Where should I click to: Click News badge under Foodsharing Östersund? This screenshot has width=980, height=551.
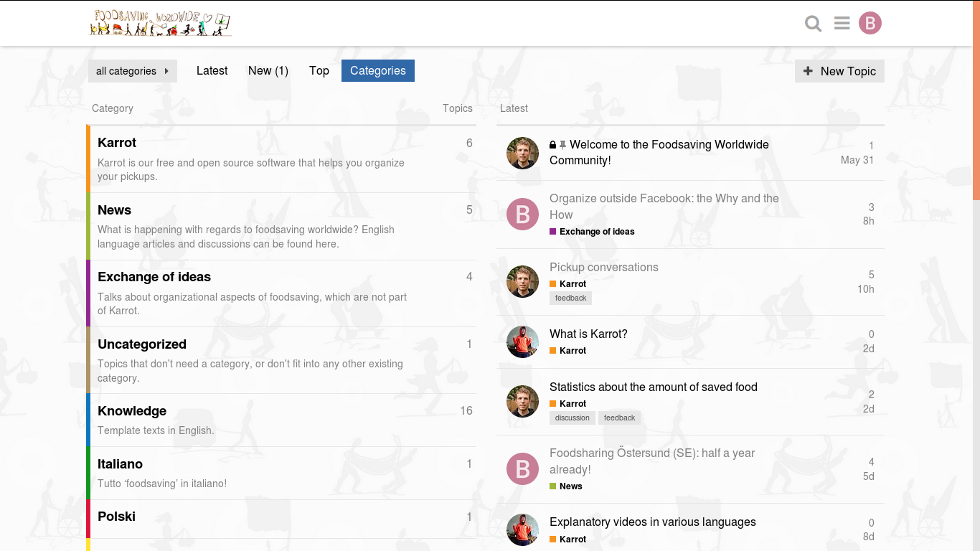point(566,486)
